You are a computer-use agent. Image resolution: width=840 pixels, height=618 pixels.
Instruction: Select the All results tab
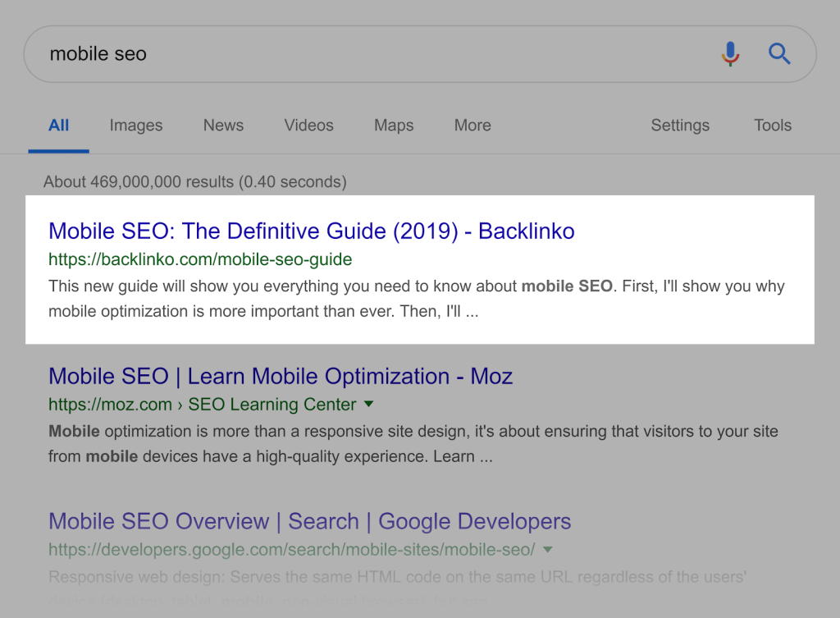58,126
